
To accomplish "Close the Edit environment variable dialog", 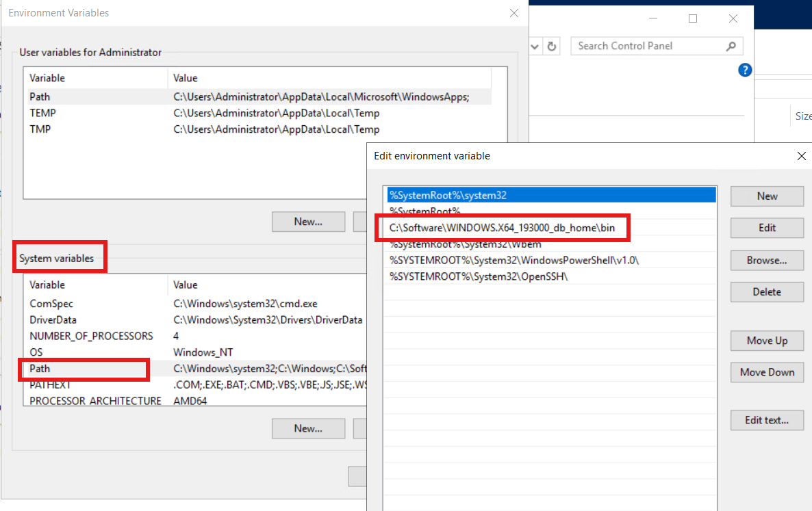I will [x=801, y=156].
